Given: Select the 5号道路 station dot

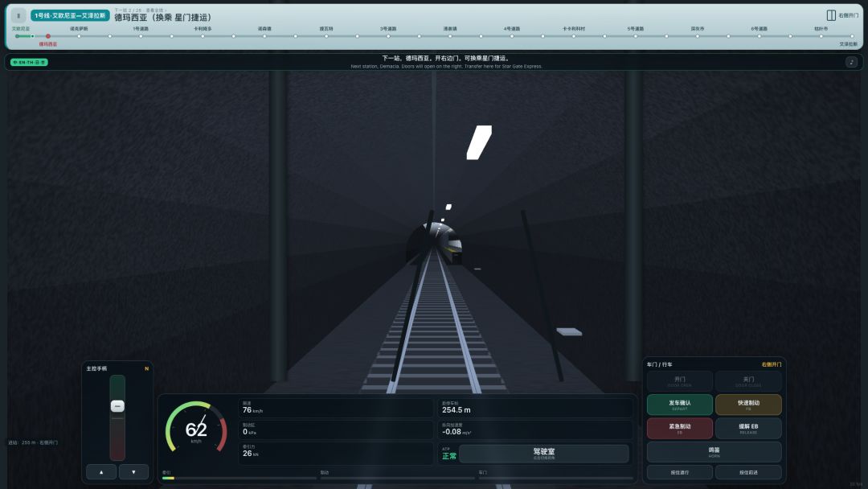Looking at the screenshot, I should 636,36.
